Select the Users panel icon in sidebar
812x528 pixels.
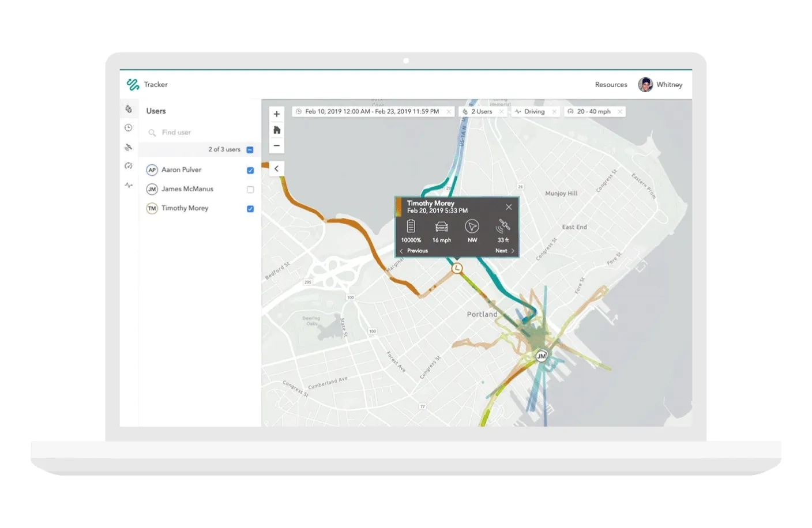coord(129,108)
